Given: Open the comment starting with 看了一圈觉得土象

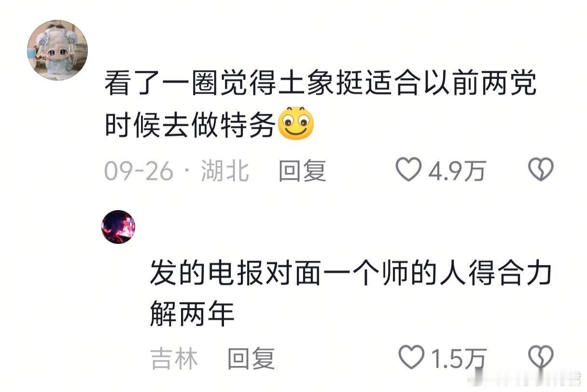Looking at the screenshot, I should 321,103.
